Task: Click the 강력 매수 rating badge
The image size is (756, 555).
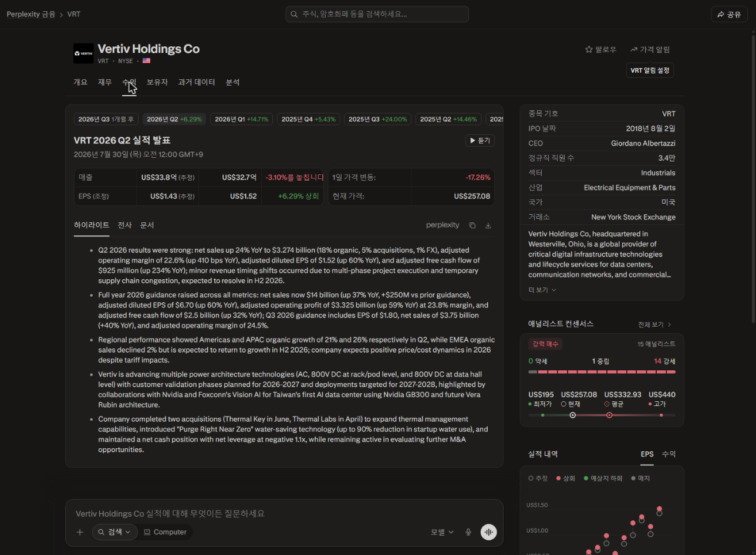Action: point(545,344)
